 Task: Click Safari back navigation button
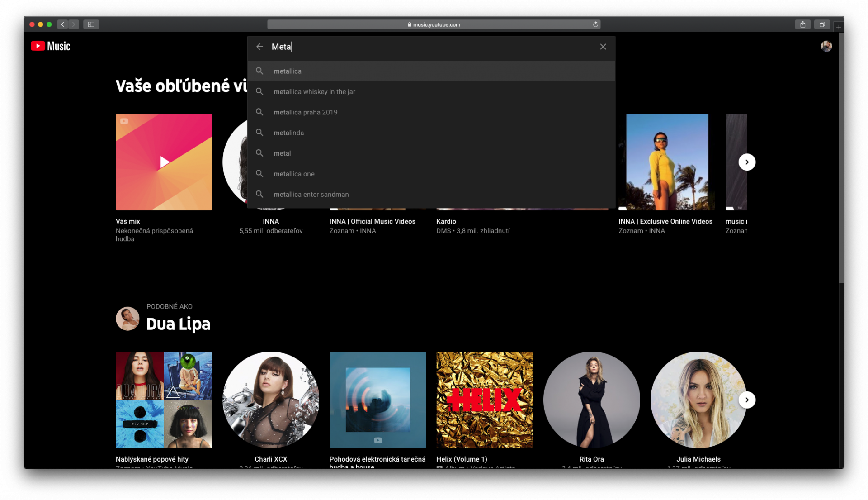[63, 24]
